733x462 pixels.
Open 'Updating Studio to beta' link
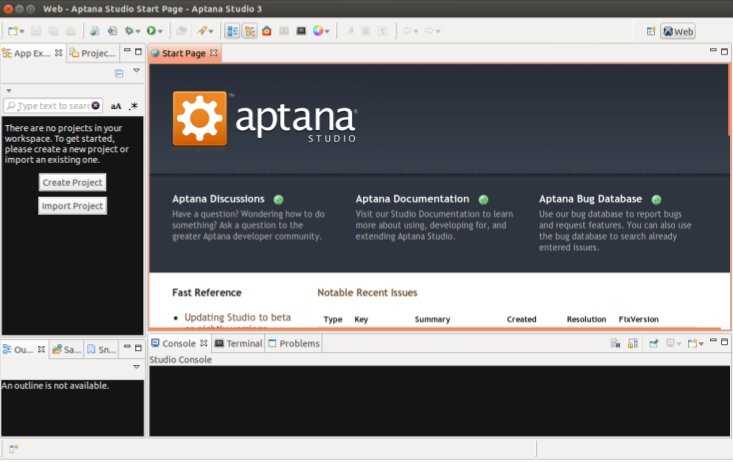(x=237, y=317)
